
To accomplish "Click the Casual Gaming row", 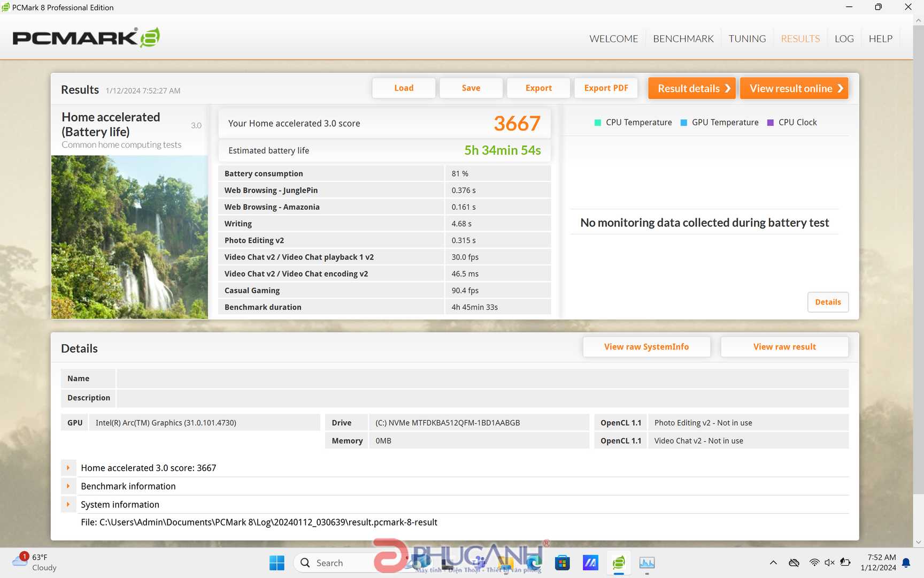I will click(384, 290).
